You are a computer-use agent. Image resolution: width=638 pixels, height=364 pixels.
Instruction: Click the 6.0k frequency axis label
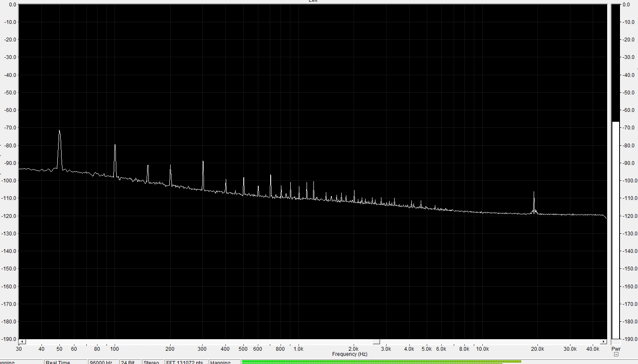click(x=441, y=349)
